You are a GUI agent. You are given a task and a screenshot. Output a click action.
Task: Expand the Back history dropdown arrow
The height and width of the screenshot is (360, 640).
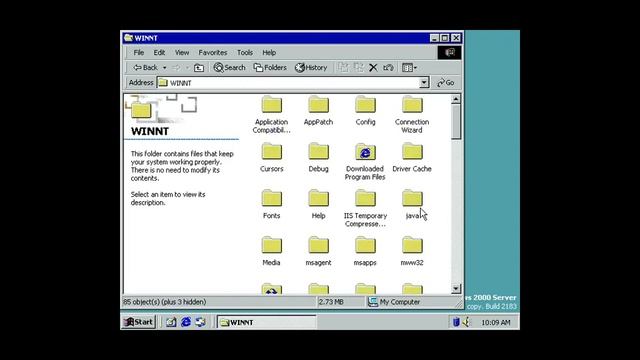[x=164, y=68]
